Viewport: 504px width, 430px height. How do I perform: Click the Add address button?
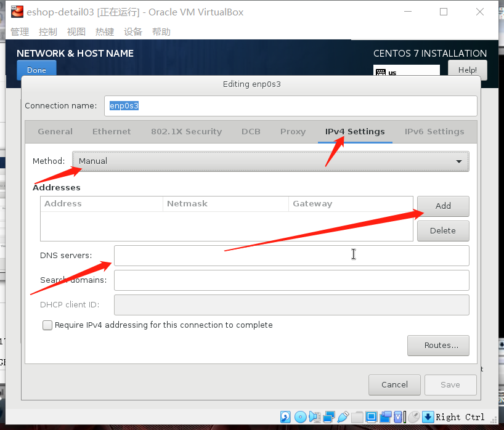point(443,206)
